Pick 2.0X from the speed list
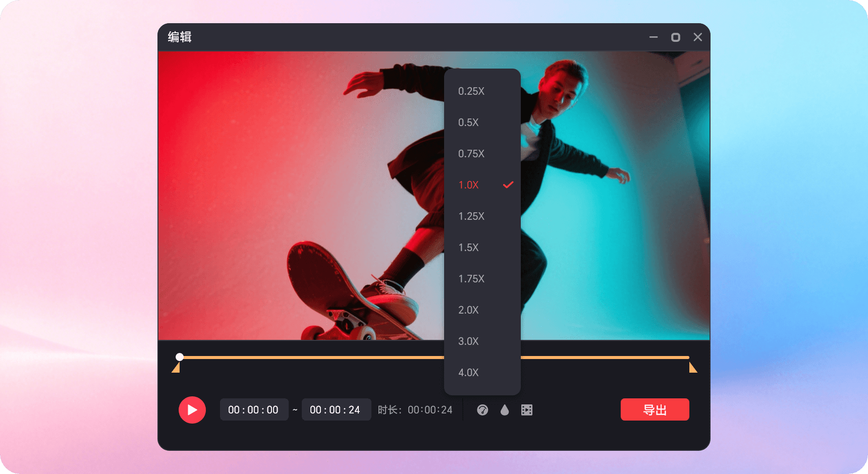This screenshot has height=474, width=868. point(469,310)
